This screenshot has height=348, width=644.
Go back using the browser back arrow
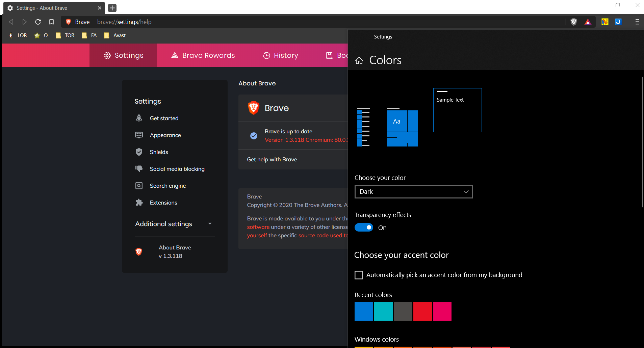pyautogui.click(x=11, y=22)
